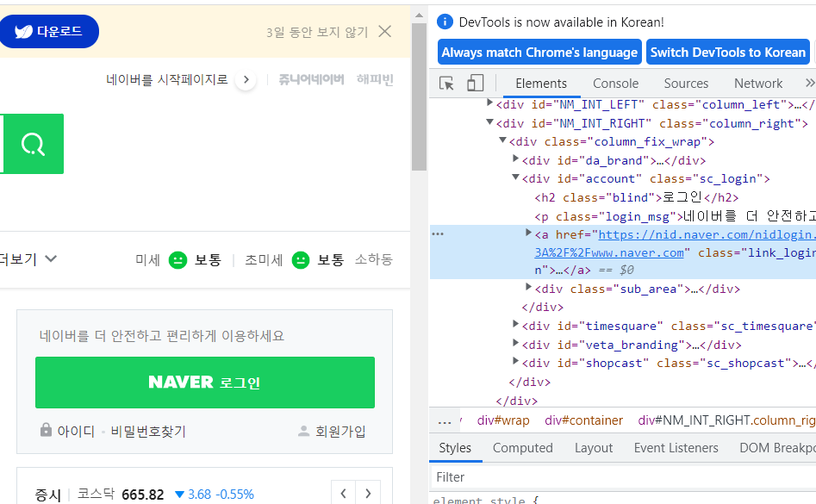
Task: Expand the veta_branding div node
Action: point(516,343)
